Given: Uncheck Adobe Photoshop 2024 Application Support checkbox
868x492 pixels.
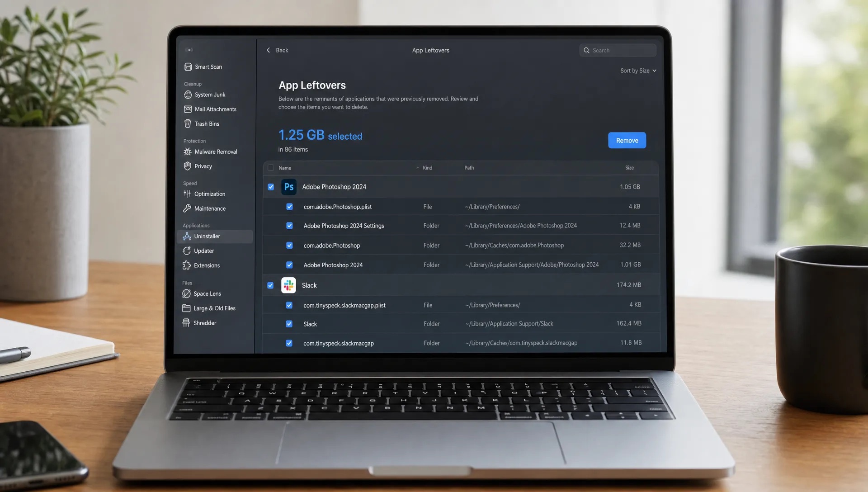Looking at the screenshot, I should click(289, 265).
